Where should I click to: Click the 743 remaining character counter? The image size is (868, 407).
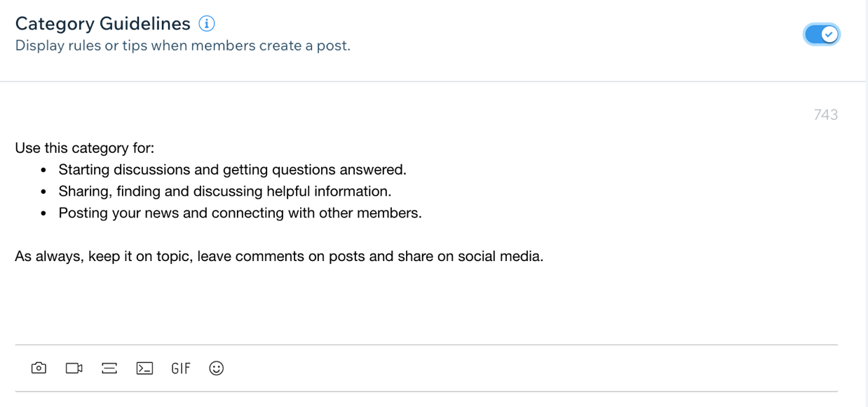coord(826,114)
